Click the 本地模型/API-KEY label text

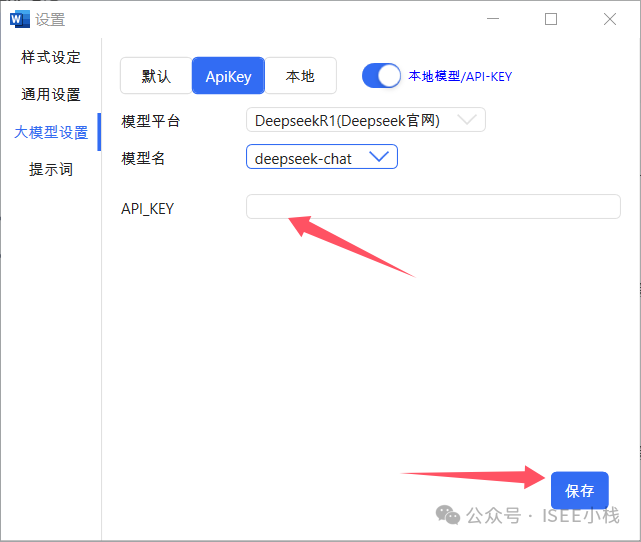(x=460, y=76)
